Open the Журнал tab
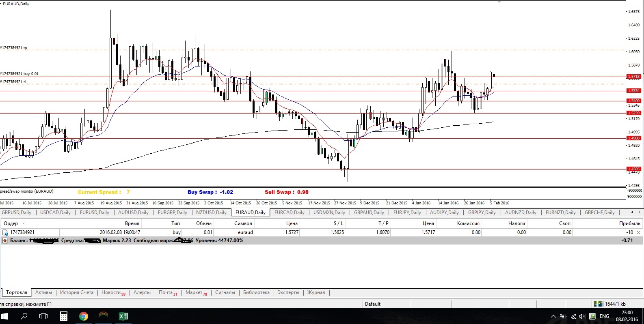644x324 pixels. coord(316,292)
